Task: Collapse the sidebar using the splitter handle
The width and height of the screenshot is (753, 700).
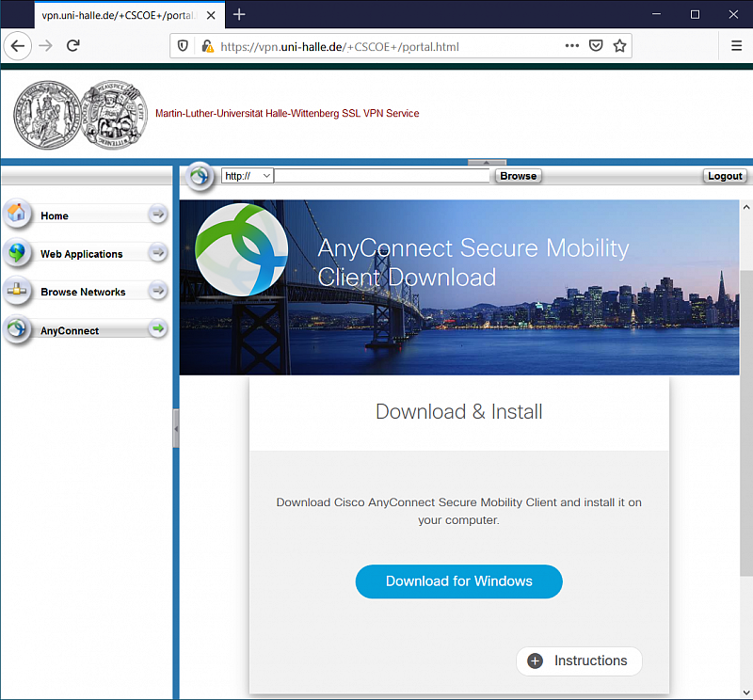Action: pos(176,428)
